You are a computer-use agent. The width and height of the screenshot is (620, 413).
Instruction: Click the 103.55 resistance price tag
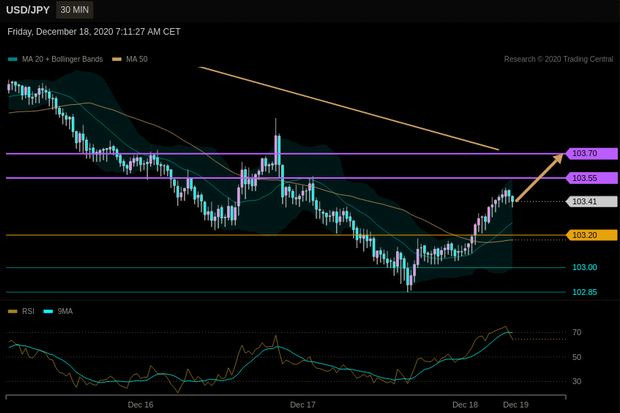point(592,178)
